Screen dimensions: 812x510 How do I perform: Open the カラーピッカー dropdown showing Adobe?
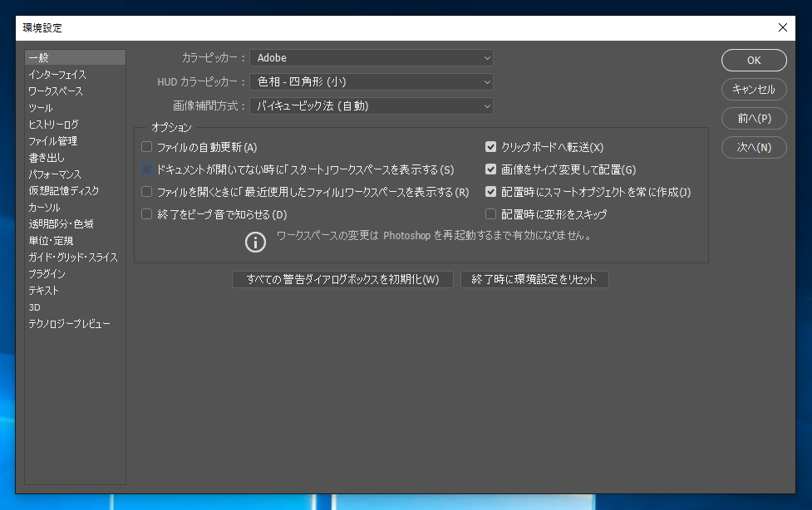pyautogui.click(x=372, y=57)
